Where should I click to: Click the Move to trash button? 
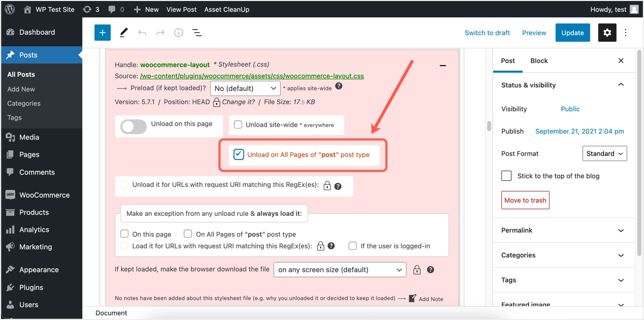(x=525, y=200)
